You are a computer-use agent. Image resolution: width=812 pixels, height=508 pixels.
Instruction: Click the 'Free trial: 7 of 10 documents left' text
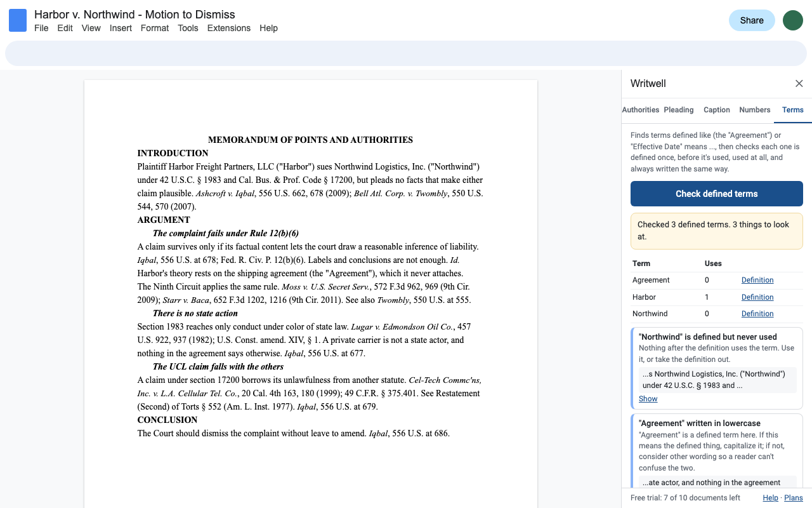click(685, 498)
